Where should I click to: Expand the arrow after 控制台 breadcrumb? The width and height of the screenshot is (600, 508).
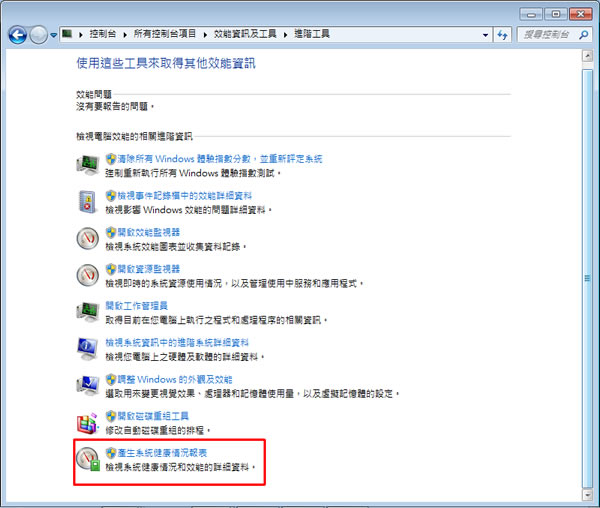(125, 35)
